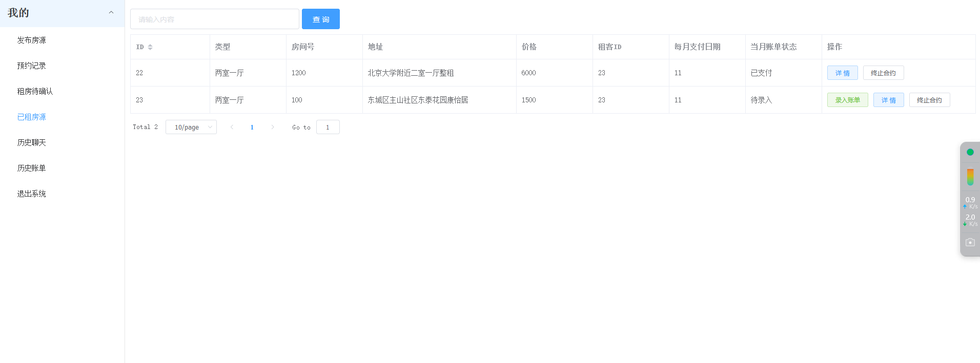Click upload speed 0.9 K/s indicator
Image resolution: width=980 pixels, height=363 pixels.
click(970, 203)
